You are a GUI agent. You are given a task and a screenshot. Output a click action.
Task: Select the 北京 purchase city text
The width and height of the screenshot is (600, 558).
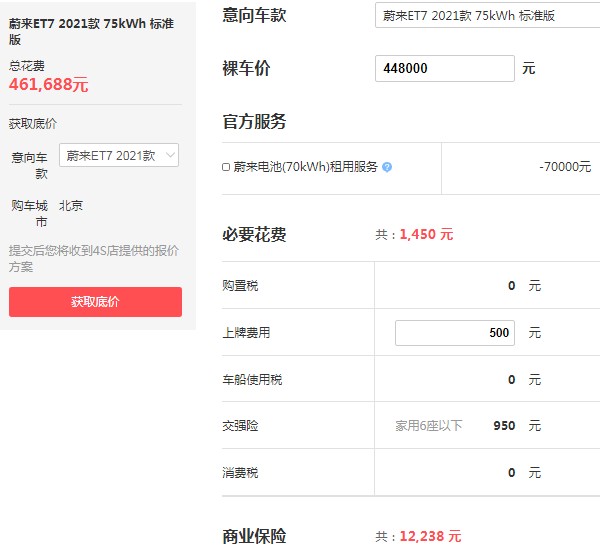pos(71,206)
